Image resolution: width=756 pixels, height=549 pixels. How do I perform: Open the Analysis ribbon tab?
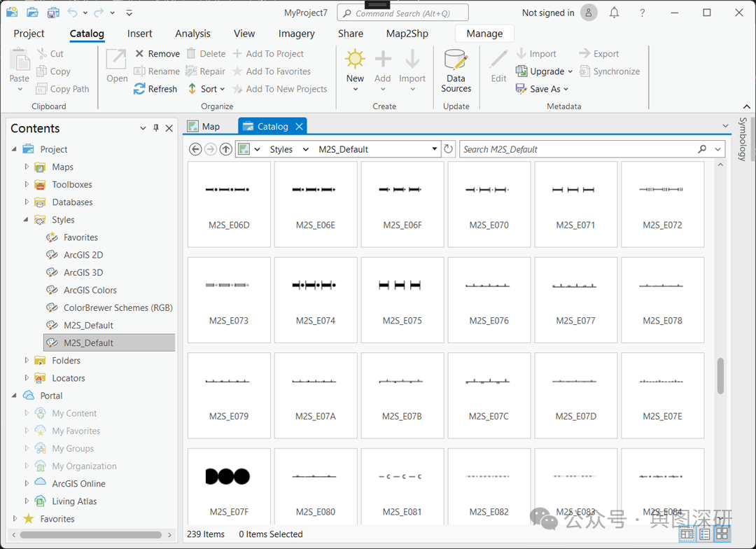(192, 34)
